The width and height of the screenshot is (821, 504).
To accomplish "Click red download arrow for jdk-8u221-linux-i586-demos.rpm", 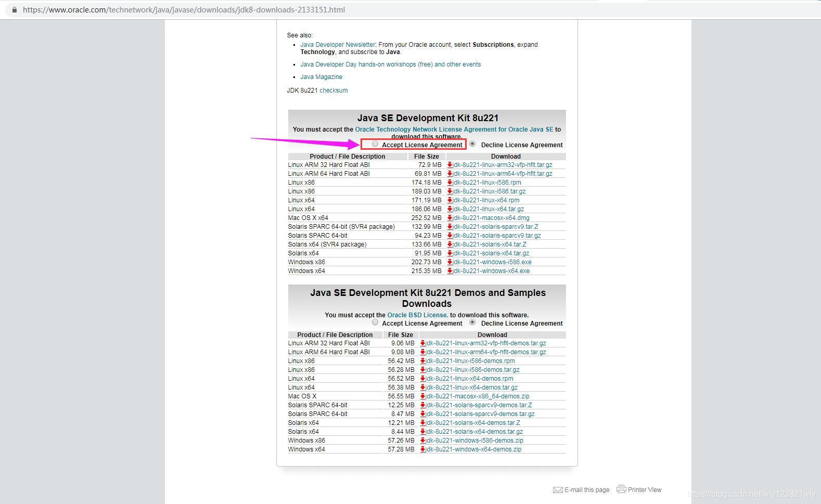I will pyautogui.click(x=423, y=361).
